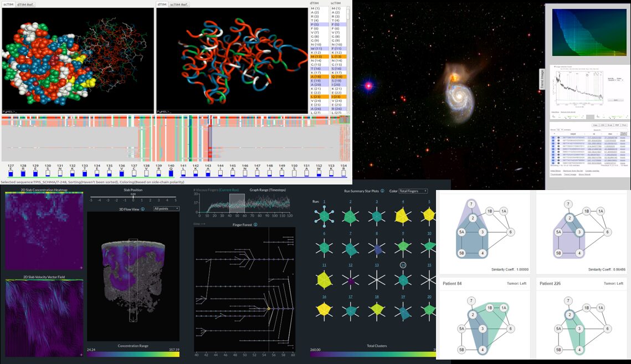Open the All points dropdown

coord(166,209)
